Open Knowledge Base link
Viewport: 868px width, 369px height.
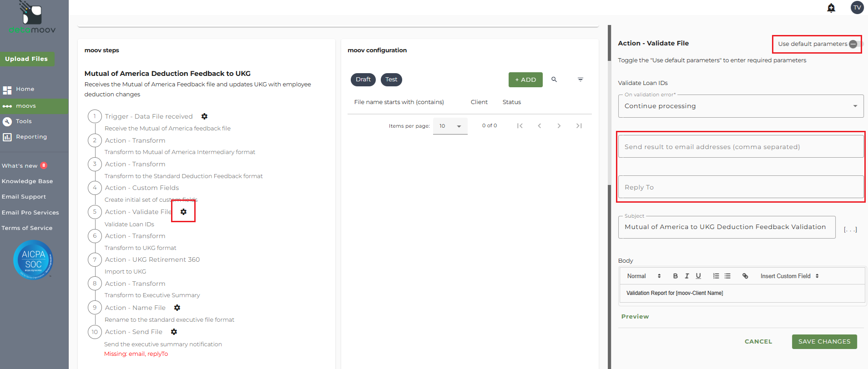27,181
